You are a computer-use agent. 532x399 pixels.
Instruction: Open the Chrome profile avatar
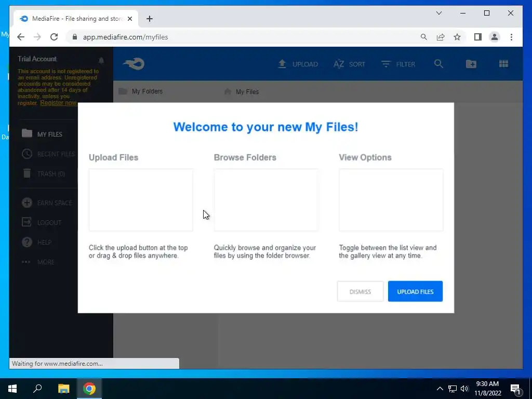[x=495, y=37]
